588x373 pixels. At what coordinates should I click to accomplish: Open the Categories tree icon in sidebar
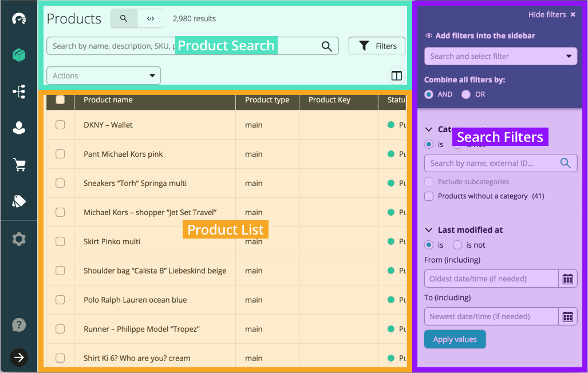pyautogui.click(x=19, y=92)
